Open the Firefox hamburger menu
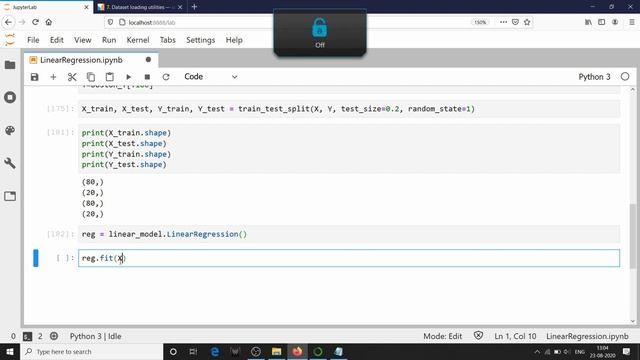640x360 pixels. click(x=631, y=22)
